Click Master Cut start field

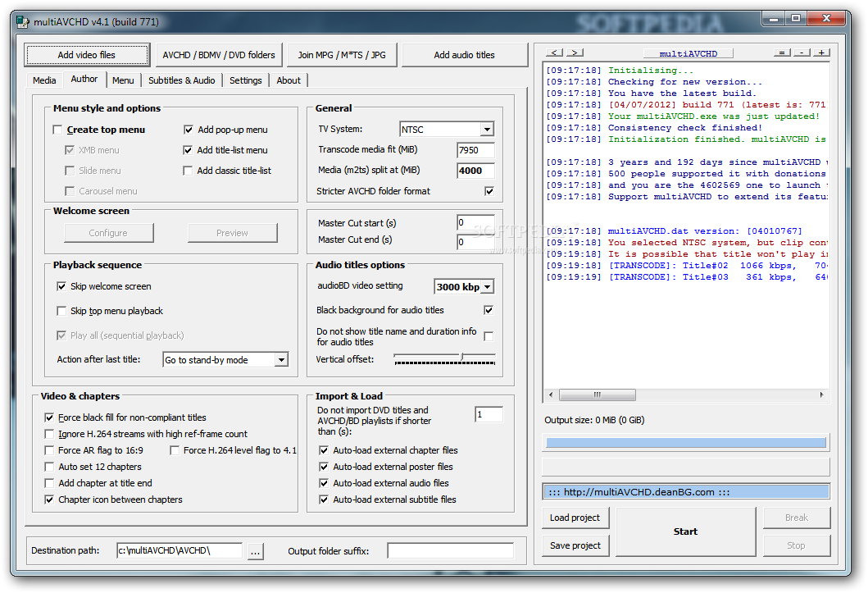475,222
